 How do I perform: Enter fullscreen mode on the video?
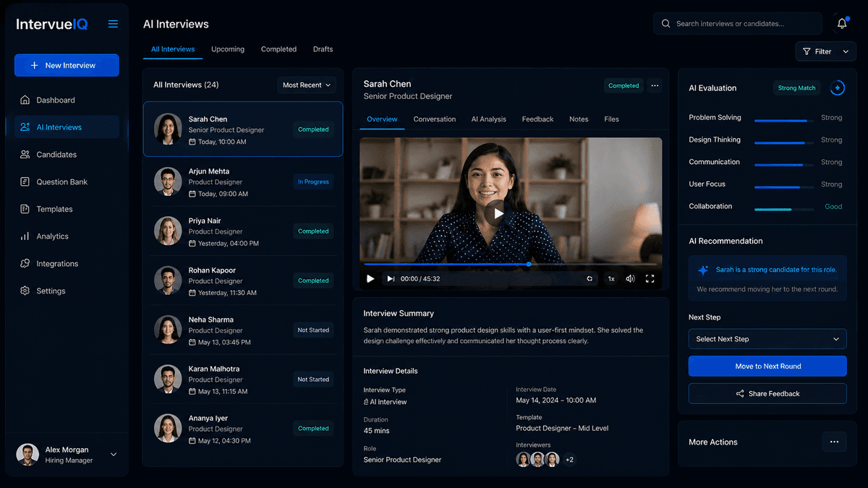point(650,278)
